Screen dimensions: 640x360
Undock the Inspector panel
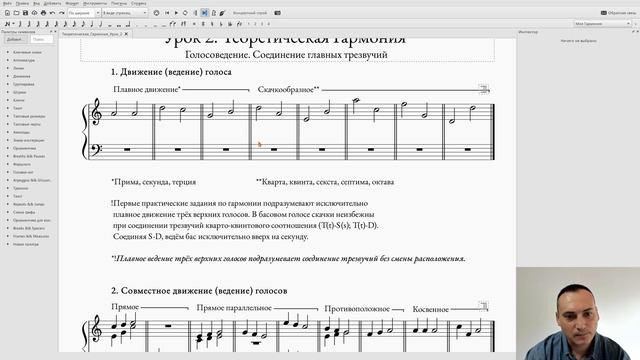(633, 32)
